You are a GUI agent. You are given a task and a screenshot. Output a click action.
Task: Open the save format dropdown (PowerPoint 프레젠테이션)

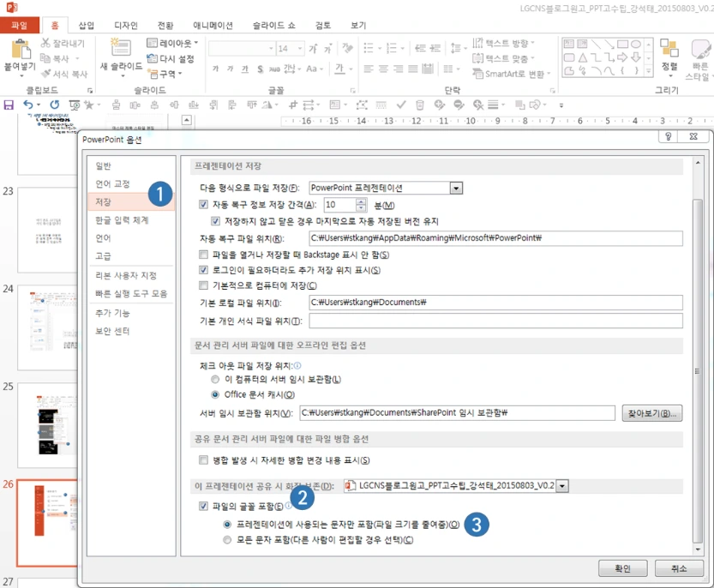[x=456, y=188]
